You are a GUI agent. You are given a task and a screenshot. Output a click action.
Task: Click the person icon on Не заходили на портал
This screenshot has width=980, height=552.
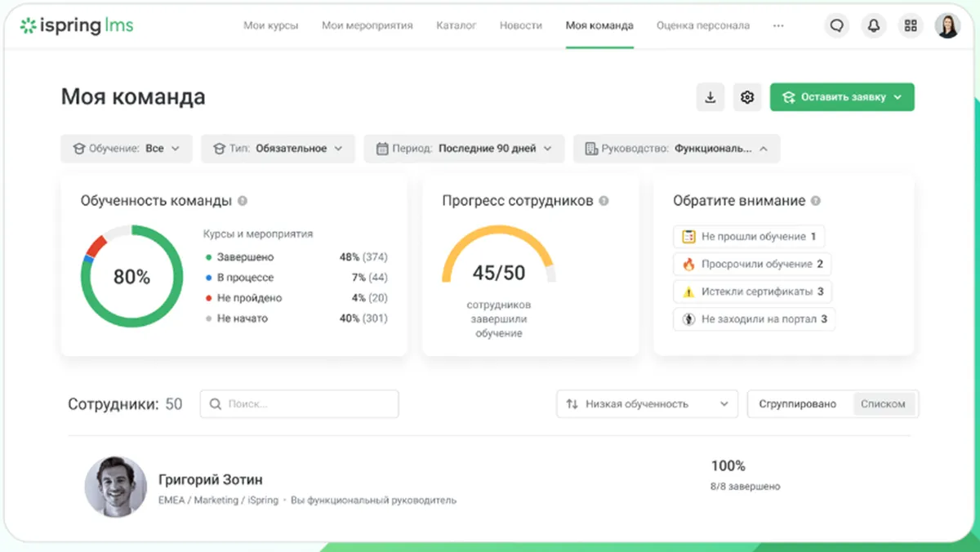(688, 319)
